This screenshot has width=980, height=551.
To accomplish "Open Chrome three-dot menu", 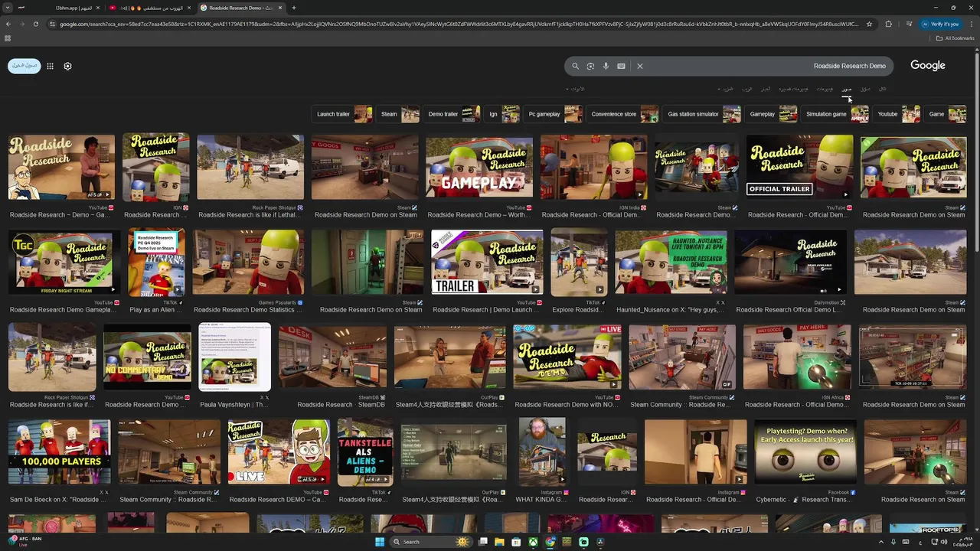I will click(x=971, y=24).
